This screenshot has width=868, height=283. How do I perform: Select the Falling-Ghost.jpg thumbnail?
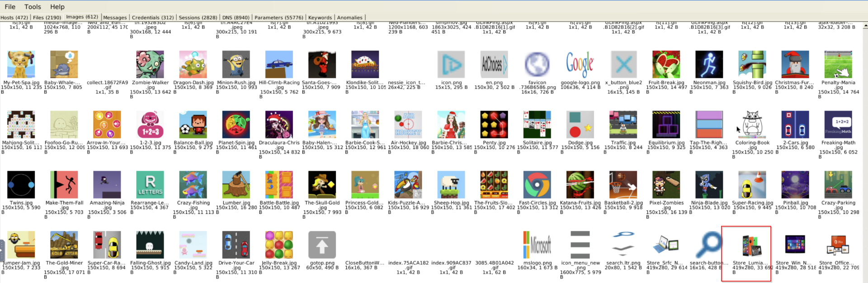point(150,245)
